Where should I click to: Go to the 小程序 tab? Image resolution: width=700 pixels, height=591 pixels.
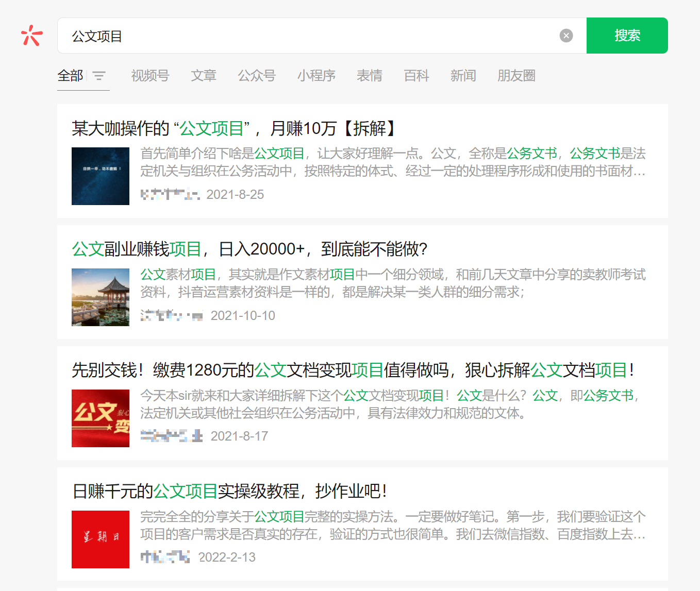[316, 76]
